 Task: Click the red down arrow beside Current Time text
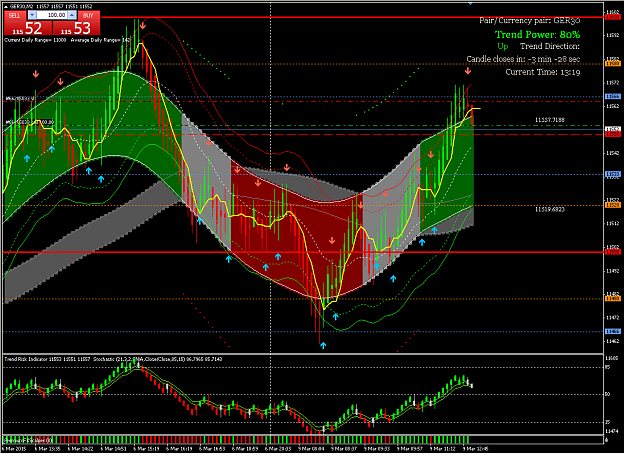click(468, 71)
